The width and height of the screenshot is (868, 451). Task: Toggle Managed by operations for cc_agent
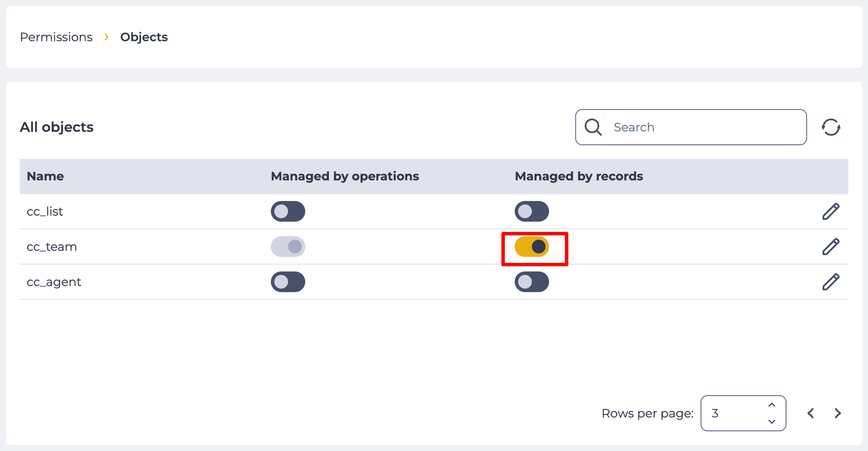click(288, 282)
